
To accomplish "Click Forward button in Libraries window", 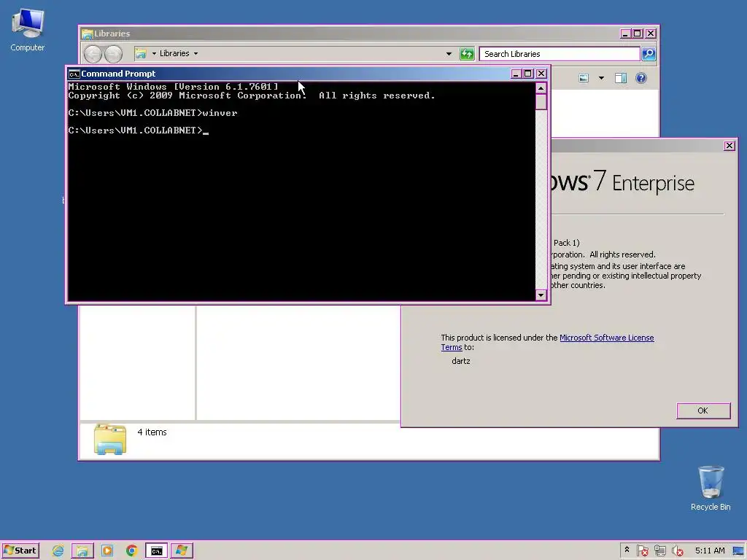I will click(x=113, y=54).
